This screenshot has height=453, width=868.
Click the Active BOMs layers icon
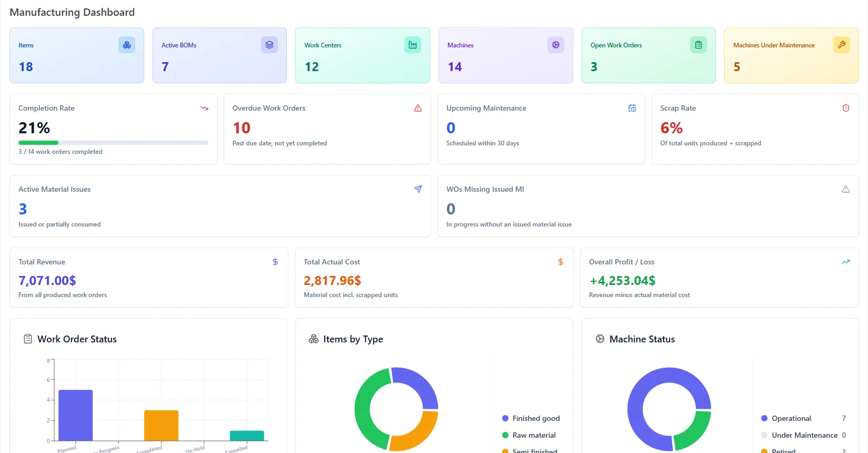click(x=270, y=45)
